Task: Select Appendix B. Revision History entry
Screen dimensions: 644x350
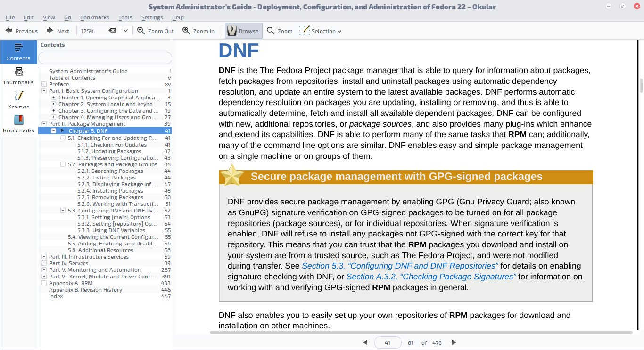Action: (85, 290)
